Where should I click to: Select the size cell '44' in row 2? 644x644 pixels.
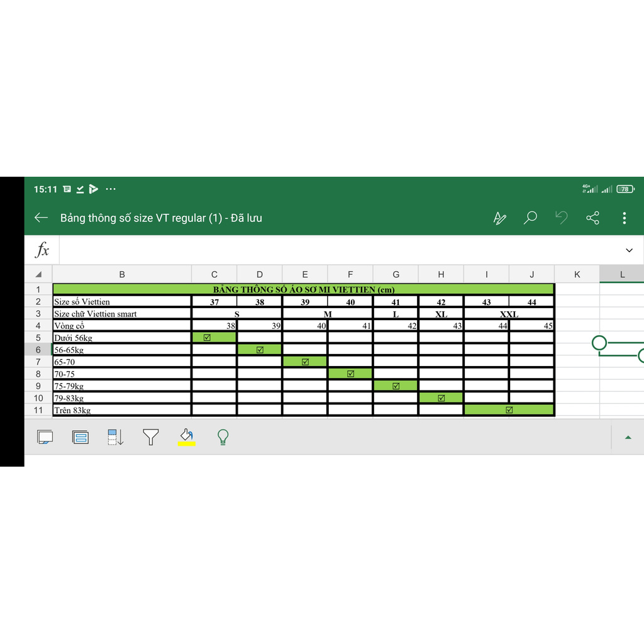pyautogui.click(x=531, y=301)
